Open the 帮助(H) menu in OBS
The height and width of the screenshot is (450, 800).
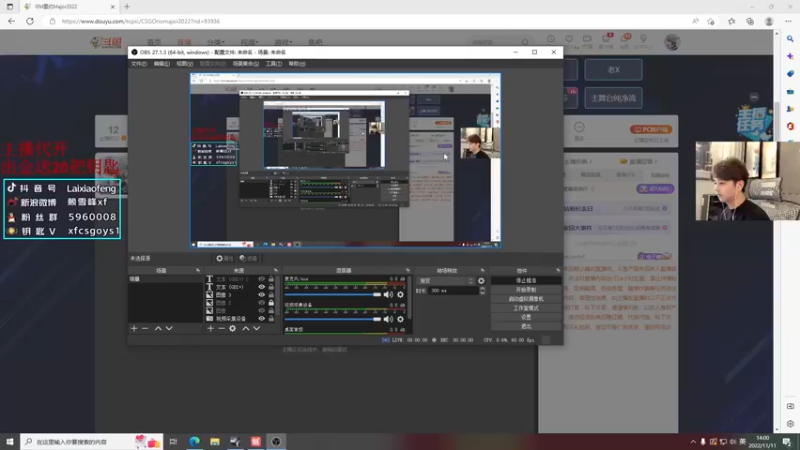click(297, 64)
